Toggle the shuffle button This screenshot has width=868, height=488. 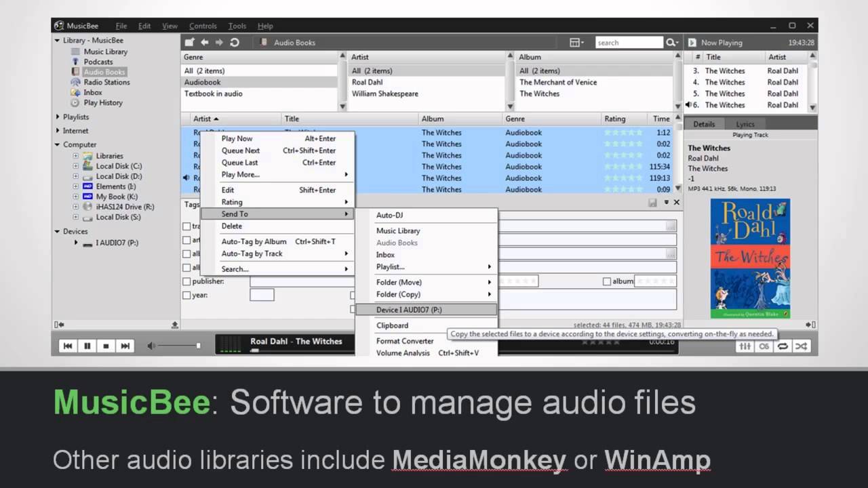[x=801, y=346]
